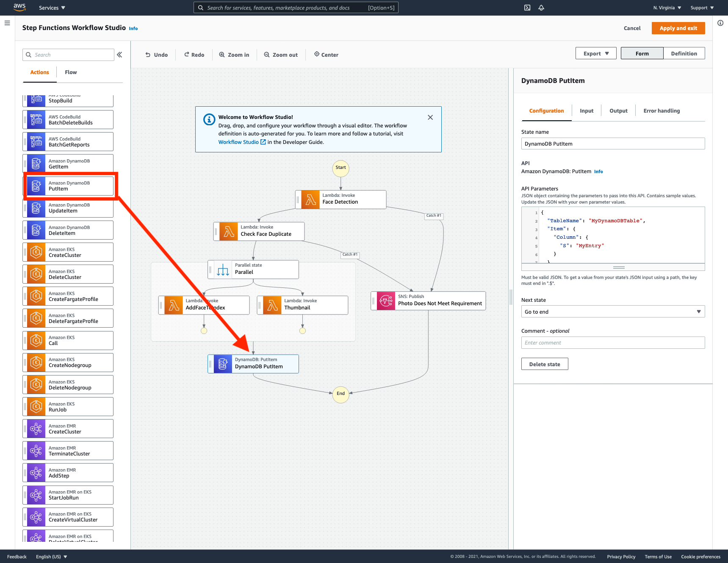
Task: Click the Info link beside page title
Action: [133, 28]
